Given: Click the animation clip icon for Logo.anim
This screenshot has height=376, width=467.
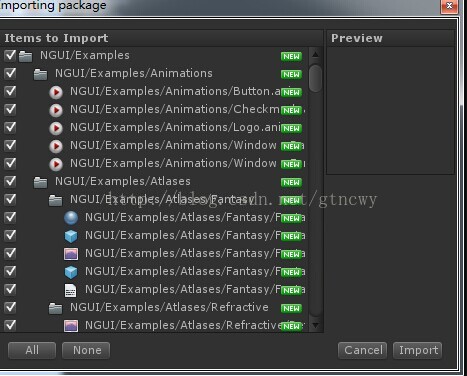Looking at the screenshot, I should (56, 128).
